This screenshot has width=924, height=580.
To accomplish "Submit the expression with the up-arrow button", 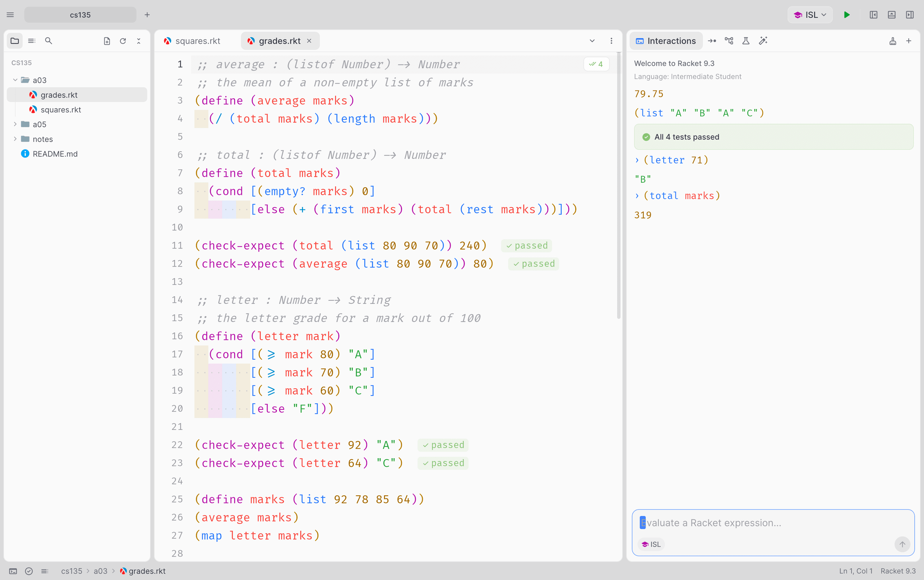I will (x=902, y=544).
